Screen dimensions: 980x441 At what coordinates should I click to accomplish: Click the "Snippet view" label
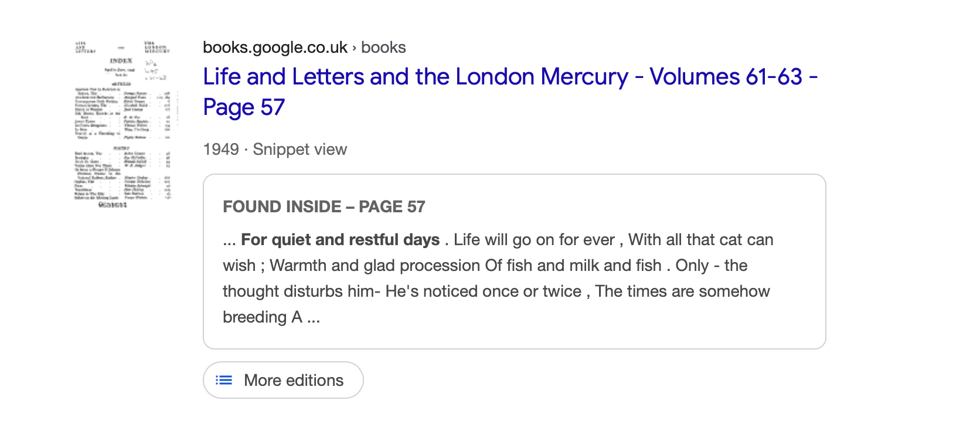tap(300, 150)
